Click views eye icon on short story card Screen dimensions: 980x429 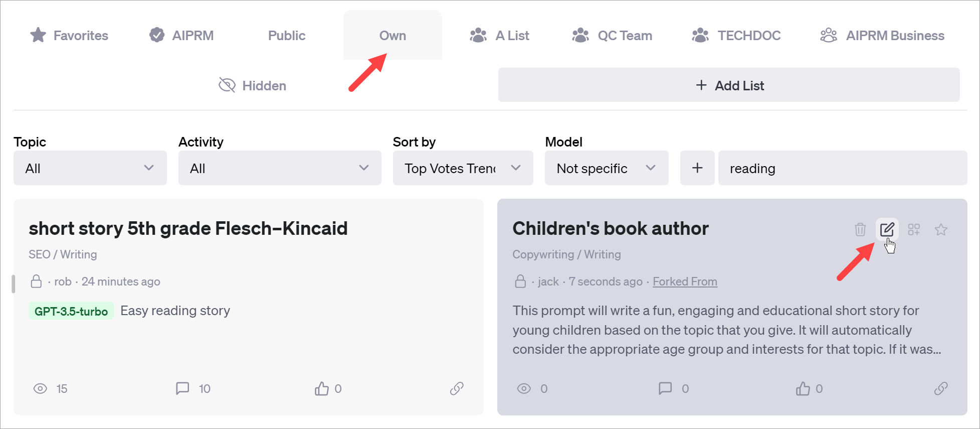click(40, 388)
